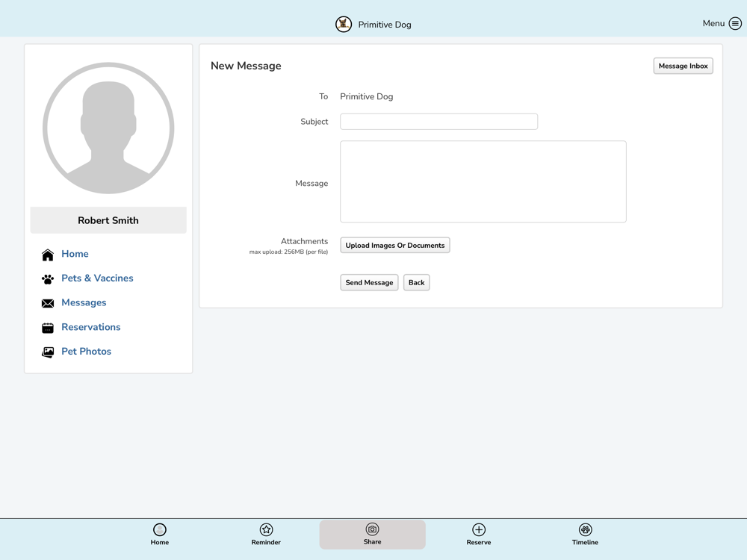Click Upload Images Or Documents button
This screenshot has width=747, height=560.
coord(395,245)
